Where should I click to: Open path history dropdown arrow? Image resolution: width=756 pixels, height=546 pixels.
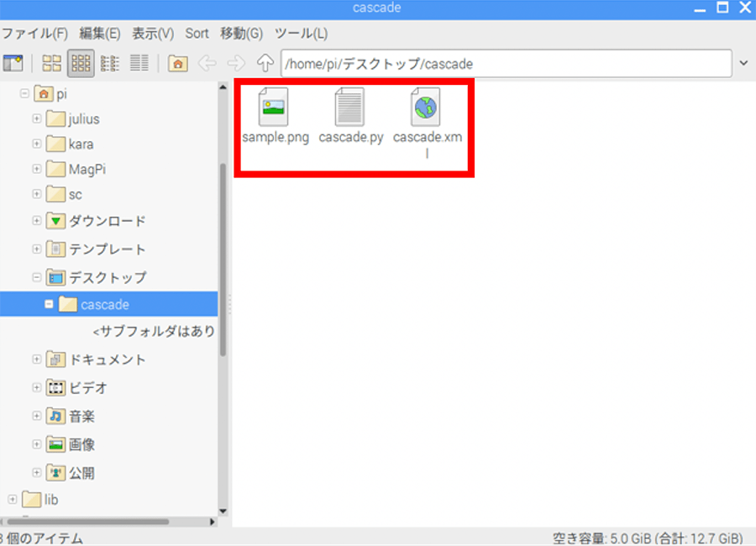tap(744, 63)
